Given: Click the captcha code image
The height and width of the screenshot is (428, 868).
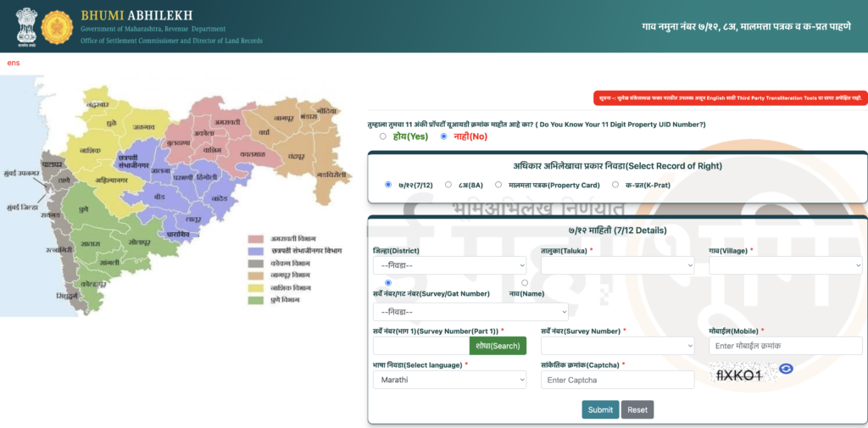Looking at the screenshot, I should pos(741,373).
